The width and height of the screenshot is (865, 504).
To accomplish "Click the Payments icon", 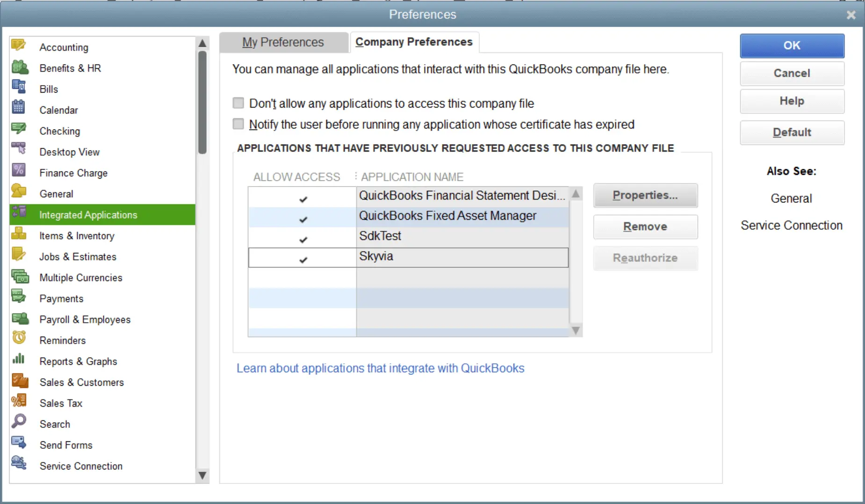I will pyautogui.click(x=19, y=296).
